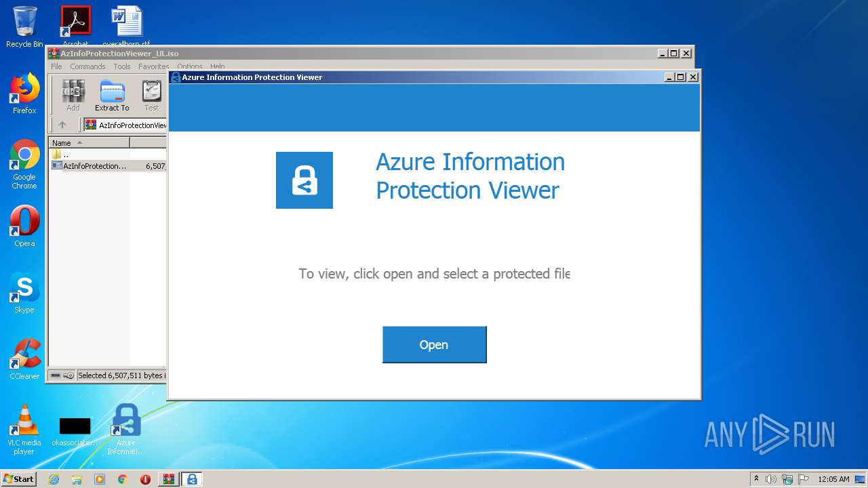
Task: Open Windows Explorer from the taskbar
Action: click(77, 479)
